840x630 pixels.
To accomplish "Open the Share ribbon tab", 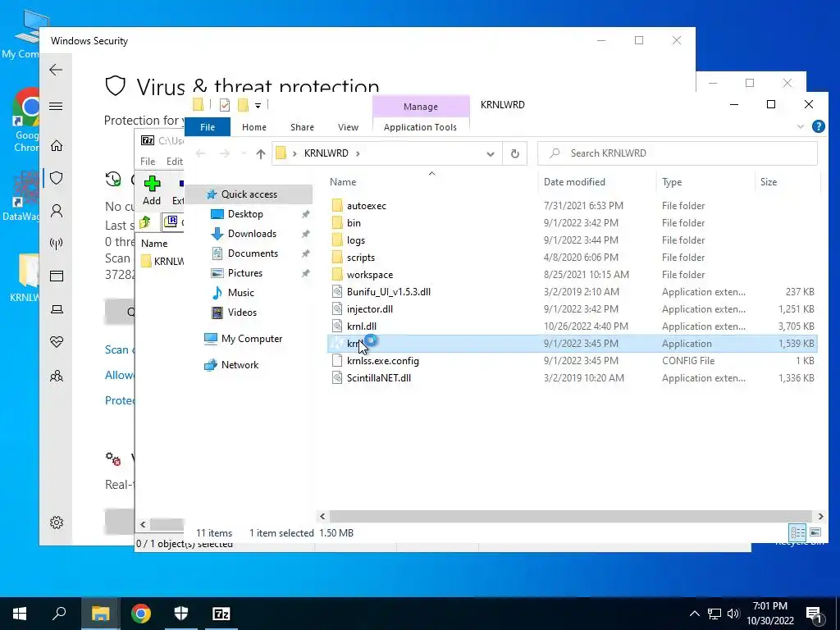I will pos(302,127).
